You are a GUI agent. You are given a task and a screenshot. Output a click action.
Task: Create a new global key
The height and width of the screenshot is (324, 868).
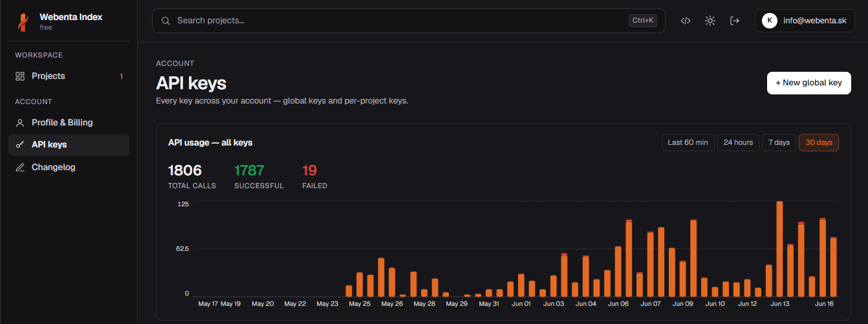pyautogui.click(x=808, y=83)
